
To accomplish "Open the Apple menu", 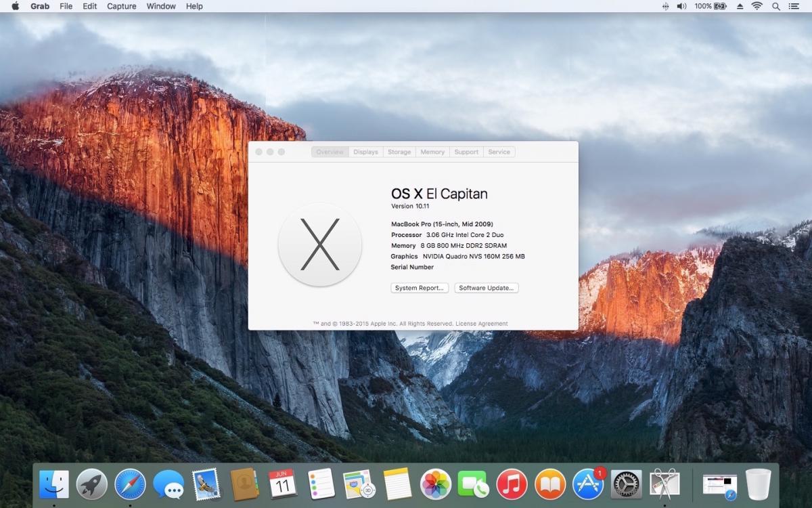I will pyautogui.click(x=15, y=6).
